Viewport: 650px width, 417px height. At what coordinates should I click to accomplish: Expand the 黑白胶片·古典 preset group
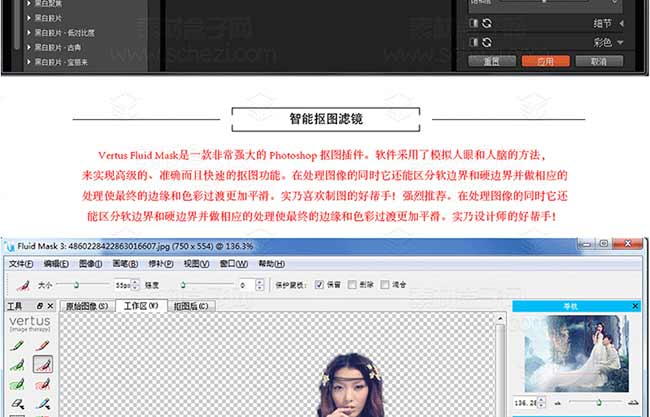point(29,47)
